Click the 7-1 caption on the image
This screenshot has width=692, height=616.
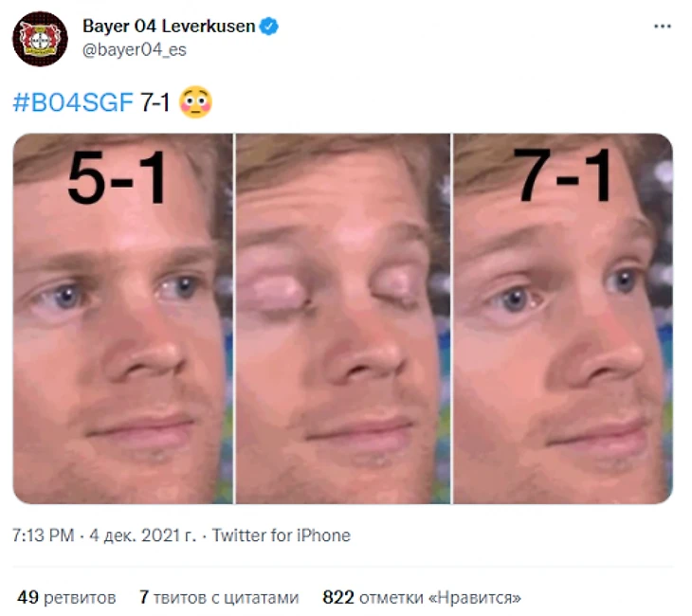pyautogui.click(x=563, y=175)
